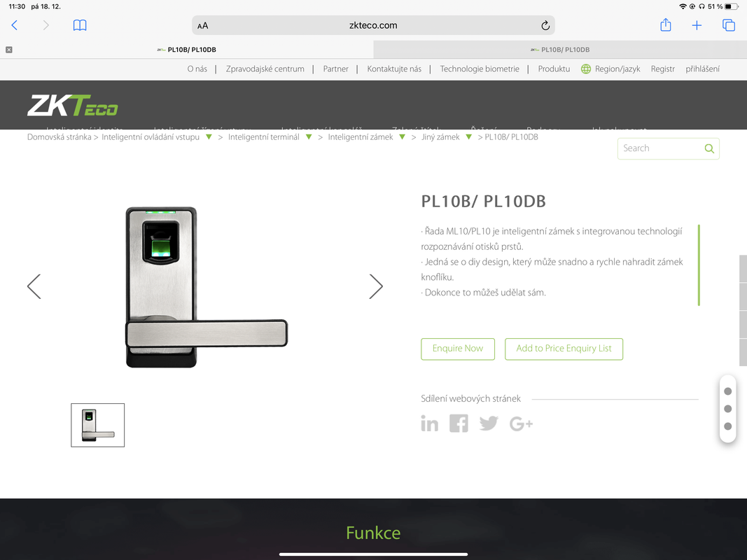The image size is (747, 560).
Task: Click Add to Price Enquiry List
Action: click(564, 349)
